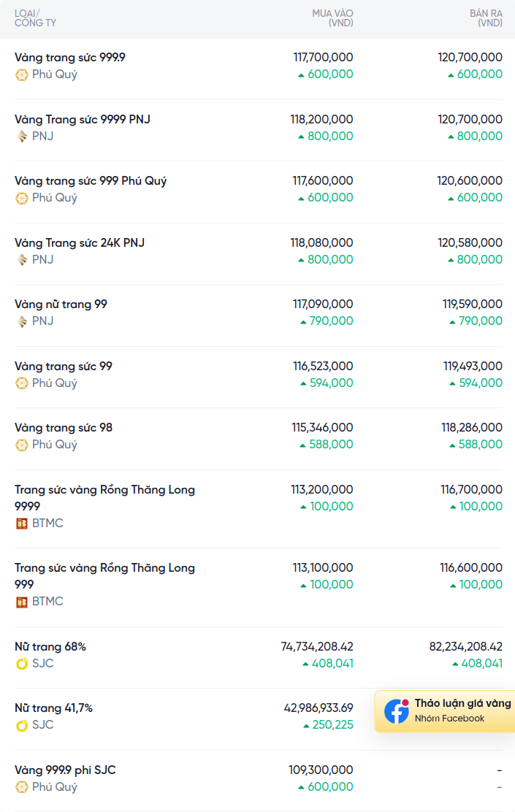The width and height of the screenshot is (515, 812).
Task: Click BTMC logo under Rồng Thăng Long 9999
Action: coord(22,524)
